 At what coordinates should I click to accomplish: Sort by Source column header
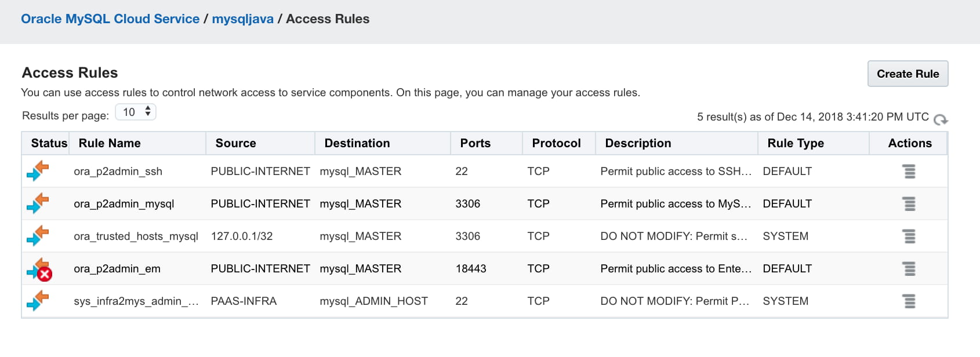(x=235, y=143)
